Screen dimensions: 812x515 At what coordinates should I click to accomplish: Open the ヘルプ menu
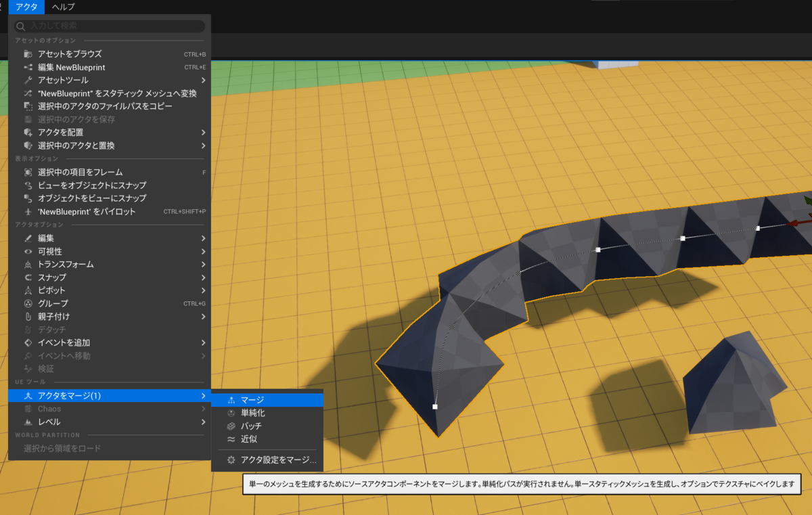point(62,7)
